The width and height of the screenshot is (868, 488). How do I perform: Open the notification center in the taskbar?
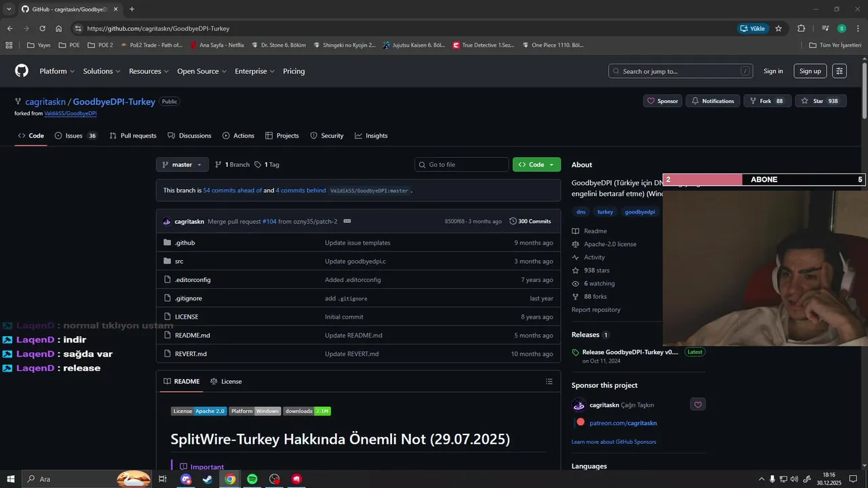pyautogui.click(x=853, y=479)
